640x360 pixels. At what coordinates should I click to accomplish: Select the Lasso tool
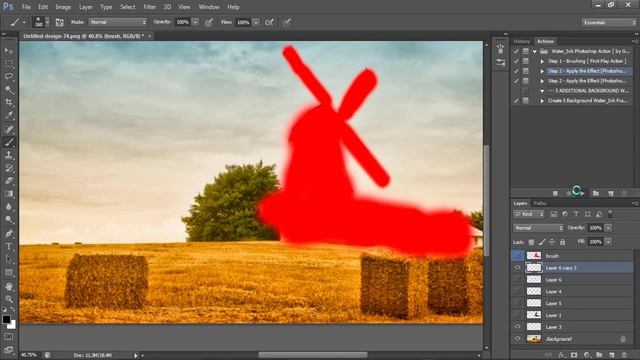[9, 77]
